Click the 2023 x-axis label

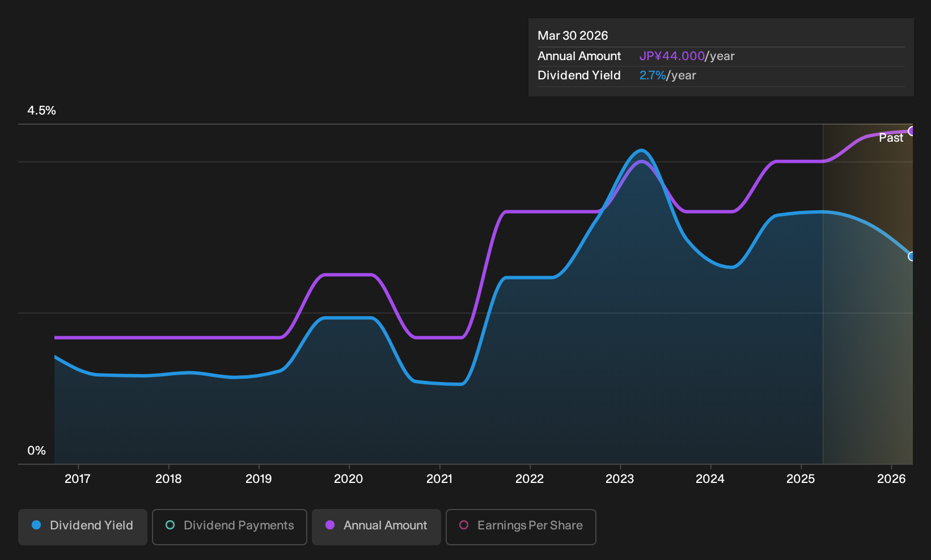coord(620,479)
